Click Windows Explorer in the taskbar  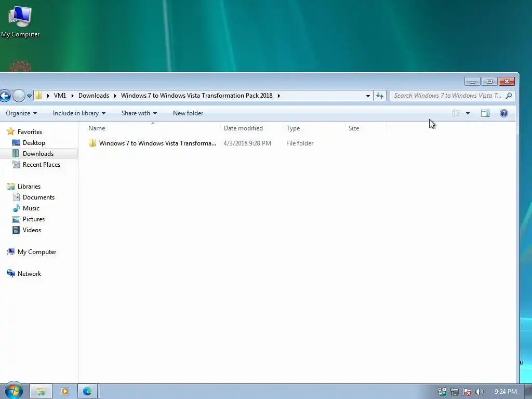[x=41, y=392]
